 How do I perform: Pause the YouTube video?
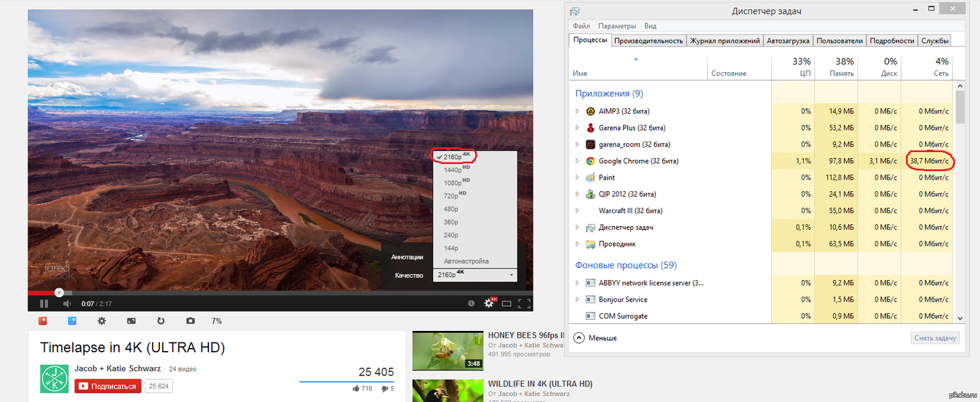44,303
